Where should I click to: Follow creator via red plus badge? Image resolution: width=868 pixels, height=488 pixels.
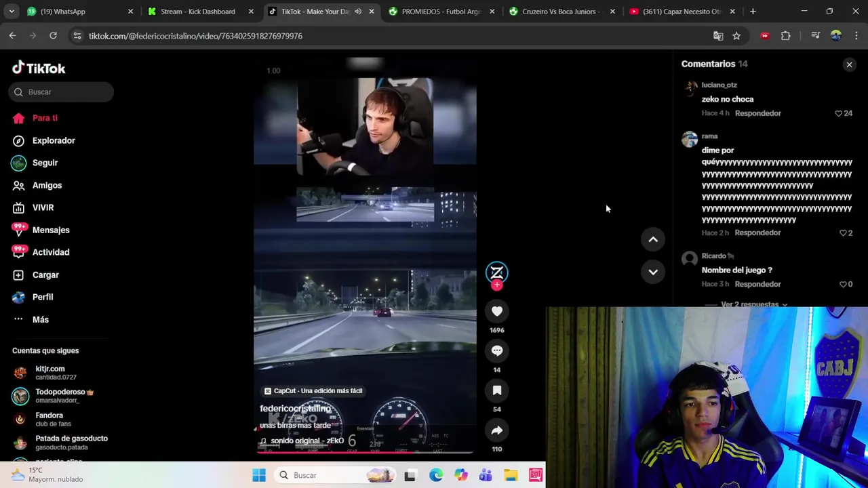pyautogui.click(x=497, y=285)
